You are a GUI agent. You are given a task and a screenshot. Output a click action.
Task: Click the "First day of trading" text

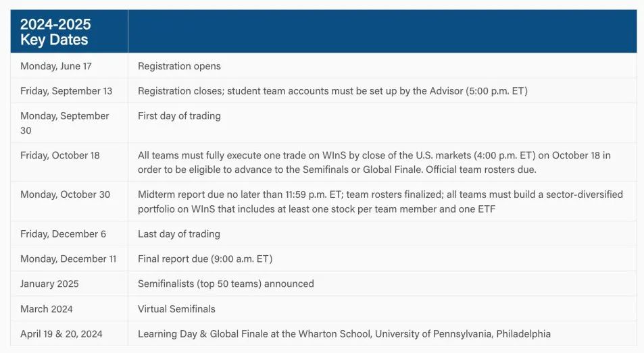coord(179,115)
